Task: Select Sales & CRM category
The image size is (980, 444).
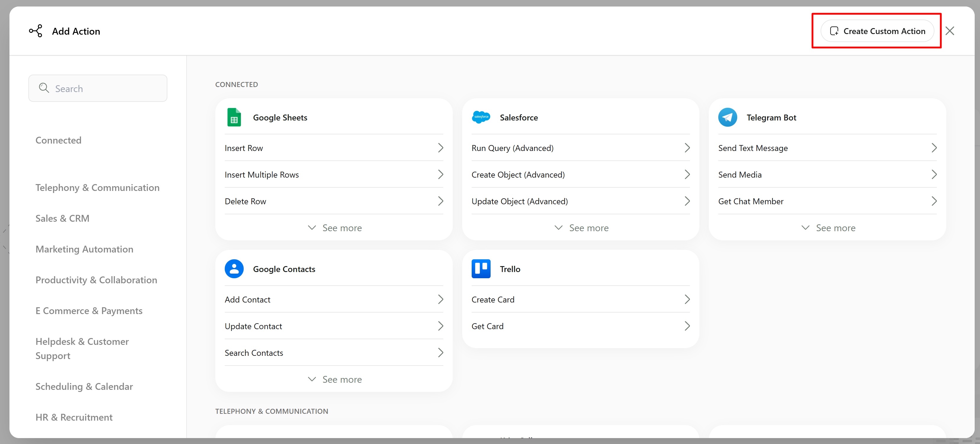Action: point(62,218)
